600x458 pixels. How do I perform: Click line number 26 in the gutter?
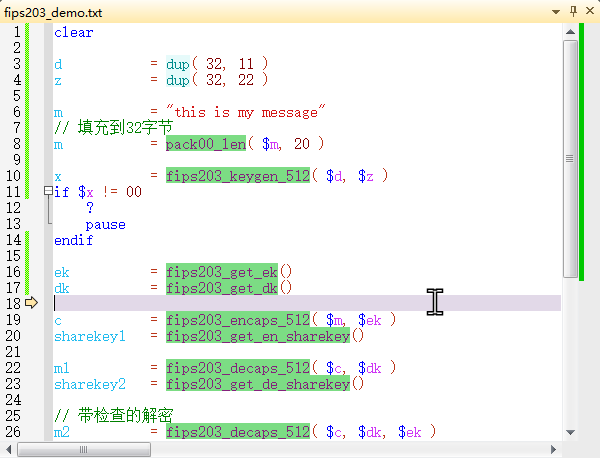12,432
